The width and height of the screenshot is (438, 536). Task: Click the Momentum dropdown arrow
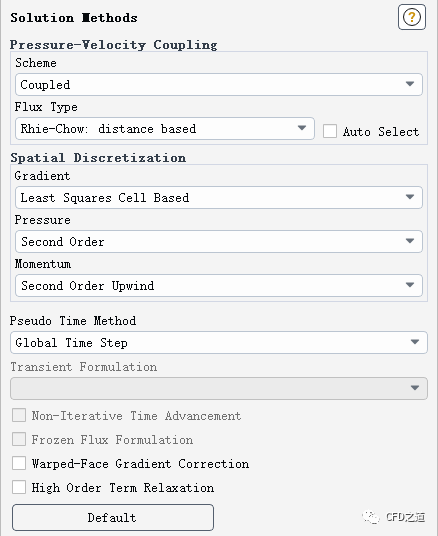(x=410, y=285)
